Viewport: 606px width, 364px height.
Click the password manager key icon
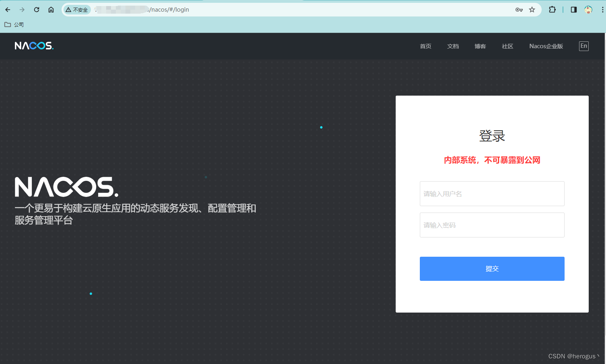pyautogui.click(x=519, y=9)
